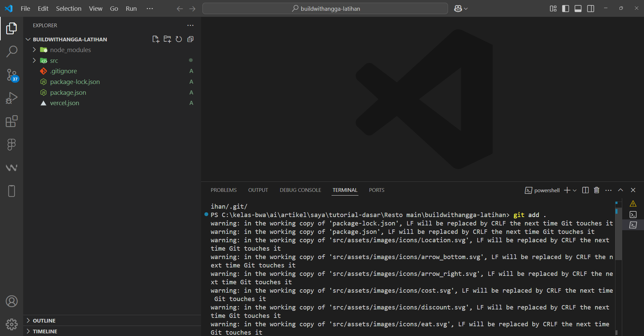Customize layout icon in title bar
Viewport: 644px width, 336px height.
pyautogui.click(x=553, y=9)
